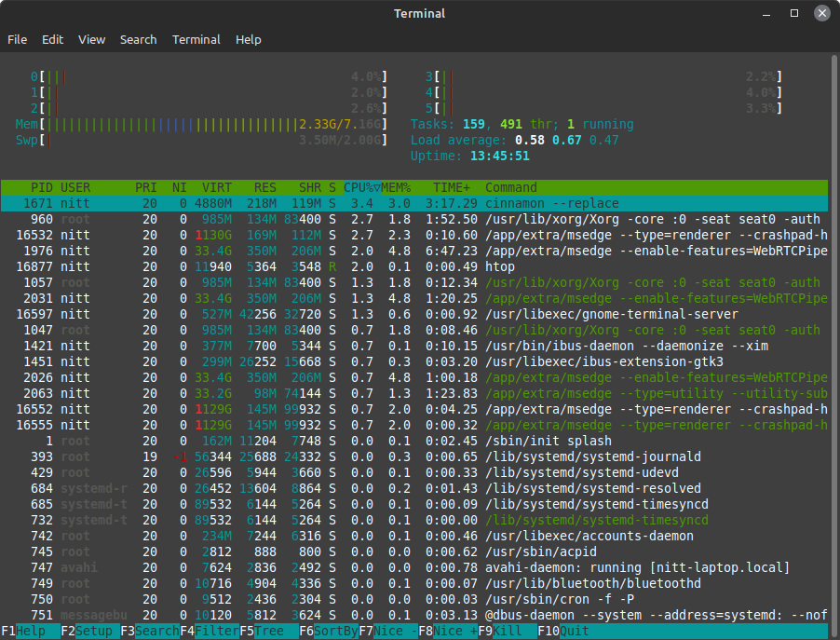Viewport: 840px width, 640px height.
Task: Open the Terminal menu
Action: point(196,40)
